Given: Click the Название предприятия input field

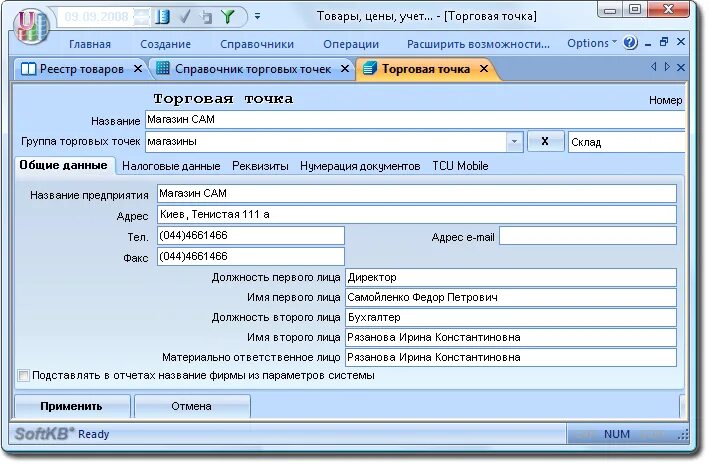Looking at the screenshot, I should point(417,193).
